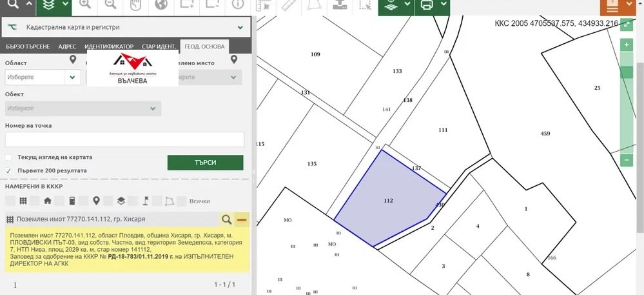The height and width of the screenshot is (295, 644).
Task: Collapse the parcel result with minus icon
Action: coord(242,219)
